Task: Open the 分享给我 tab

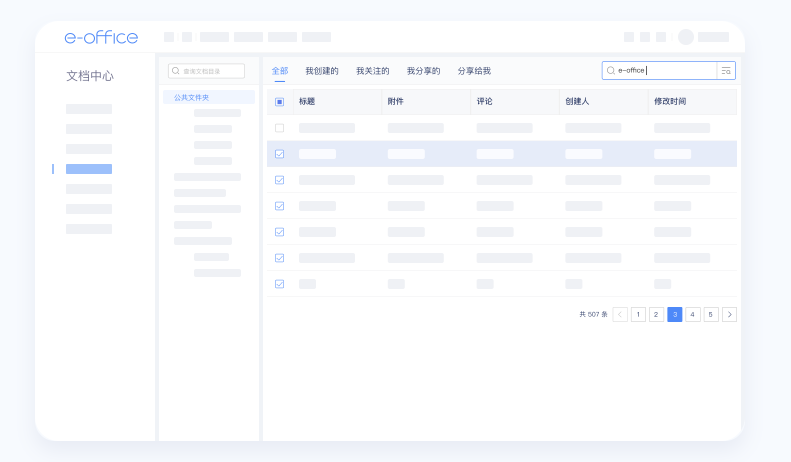Action: click(474, 71)
